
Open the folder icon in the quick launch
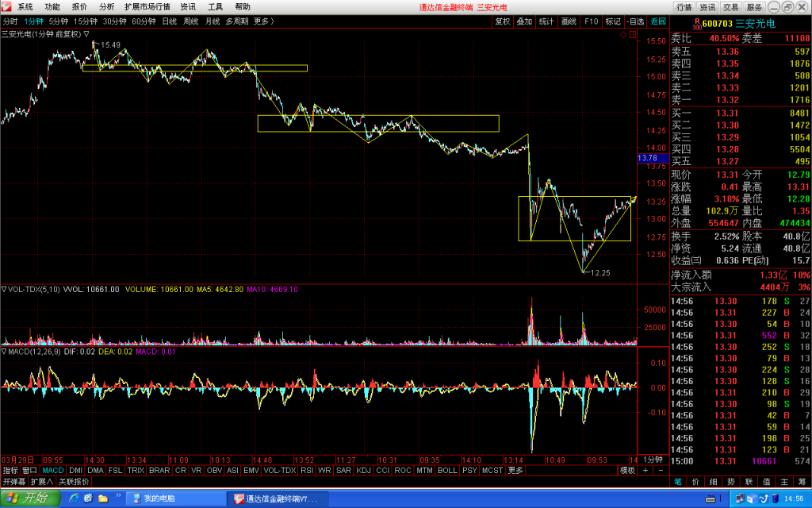pyautogui.click(x=103, y=498)
